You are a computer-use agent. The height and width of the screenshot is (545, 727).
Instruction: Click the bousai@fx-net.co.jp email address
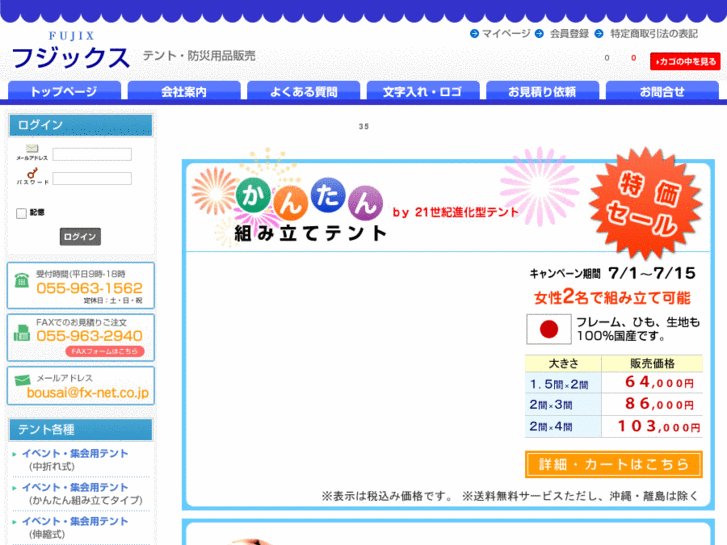[x=88, y=393]
